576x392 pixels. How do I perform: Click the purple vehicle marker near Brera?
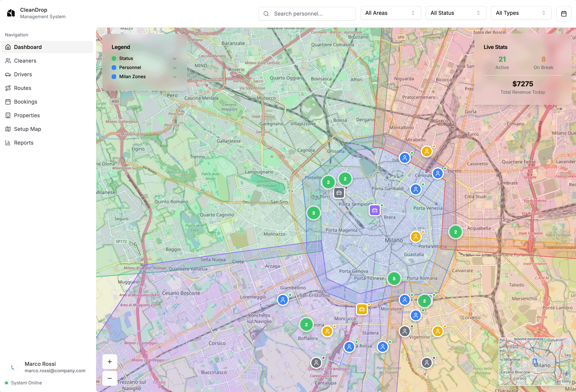coord(375,210)
